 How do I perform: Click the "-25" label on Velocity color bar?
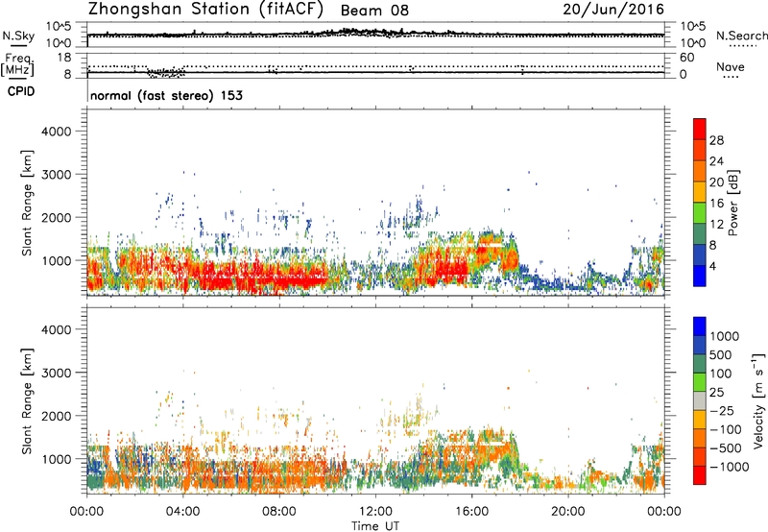point(722,410)
